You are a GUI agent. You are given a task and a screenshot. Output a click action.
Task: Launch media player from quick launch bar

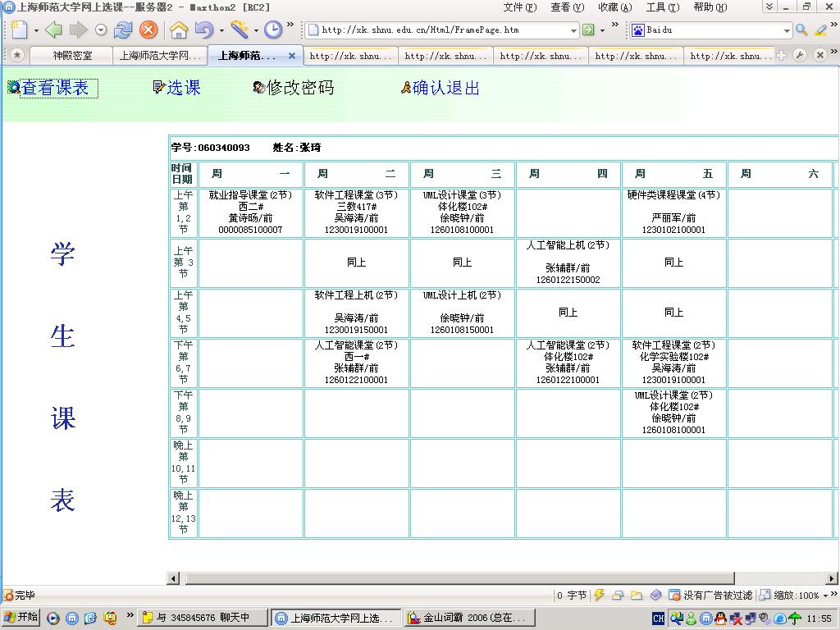tap(53, 619)
